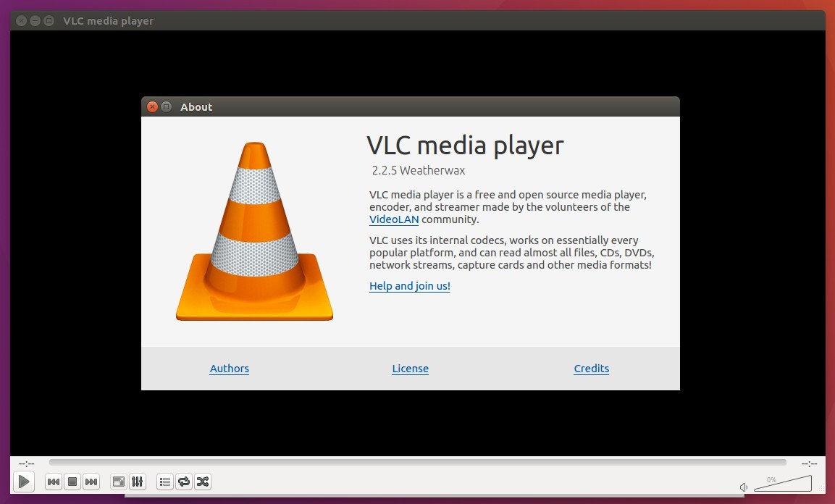Toggle the About dialog maximize control
Screen dimensions: 835x504
[x=166, y=106]
